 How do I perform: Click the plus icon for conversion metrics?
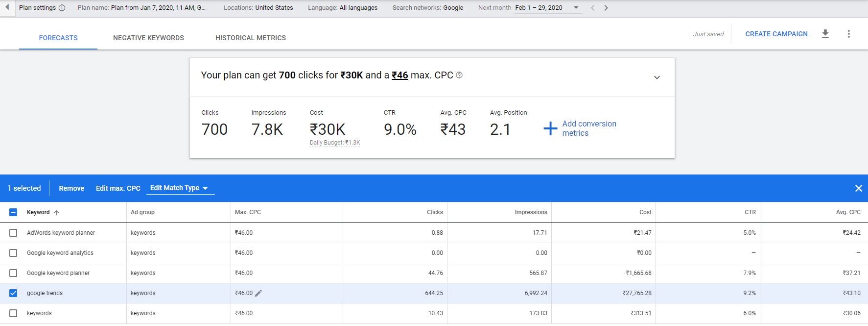coord(550,128)
